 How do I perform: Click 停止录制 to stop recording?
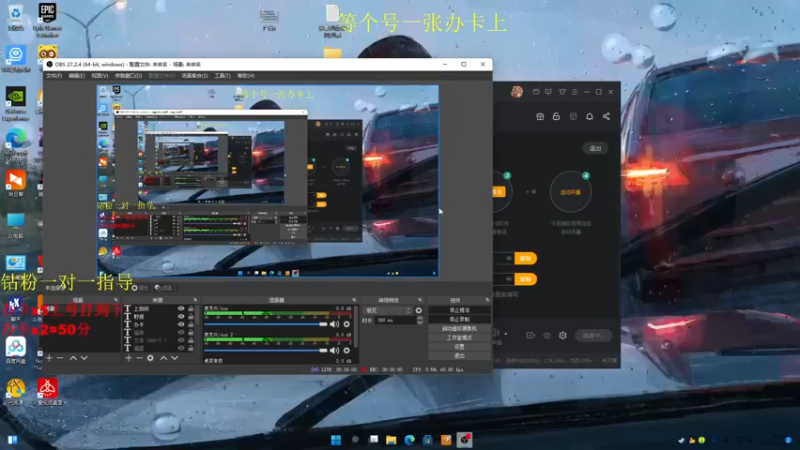(459, 319)
